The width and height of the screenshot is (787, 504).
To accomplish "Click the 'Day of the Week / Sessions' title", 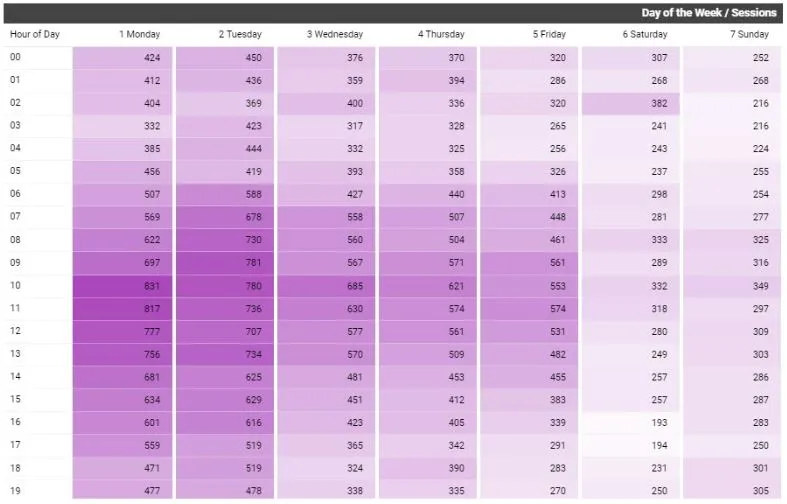I will [709, 13].
